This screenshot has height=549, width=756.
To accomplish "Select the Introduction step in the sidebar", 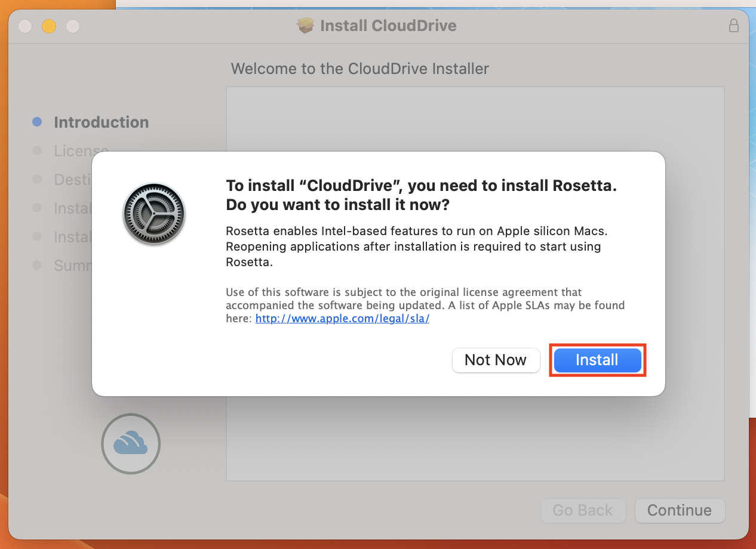I will (91, 122).
